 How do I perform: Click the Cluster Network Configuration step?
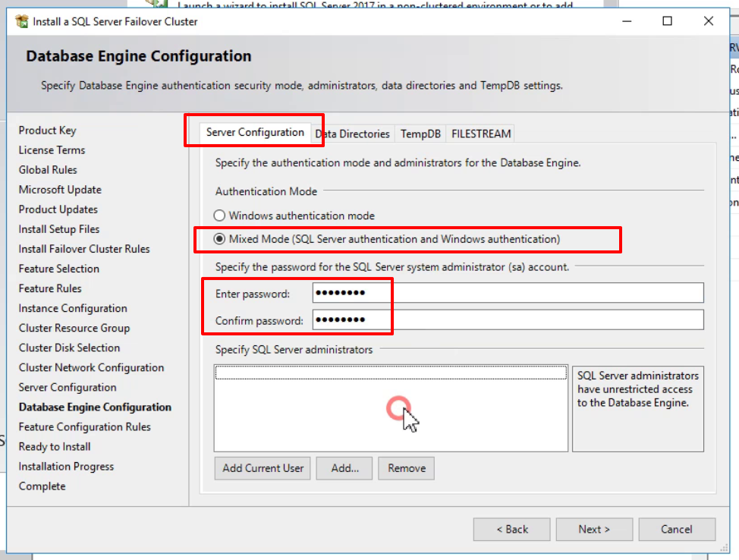pos(91,368)
